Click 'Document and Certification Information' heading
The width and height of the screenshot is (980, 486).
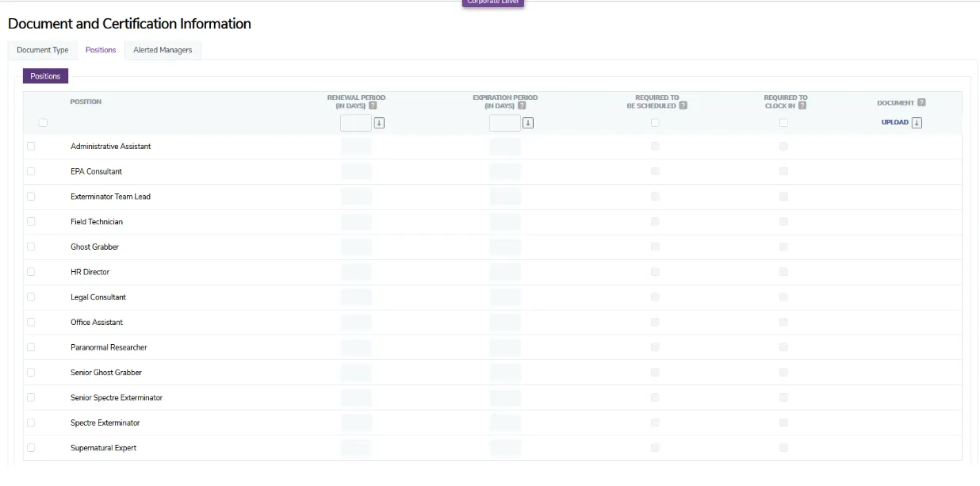(x=129, y=24)
